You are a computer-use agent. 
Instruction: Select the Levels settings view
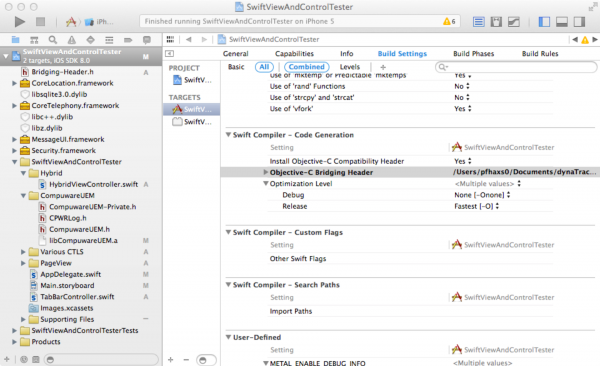click(x=350, y=67)
